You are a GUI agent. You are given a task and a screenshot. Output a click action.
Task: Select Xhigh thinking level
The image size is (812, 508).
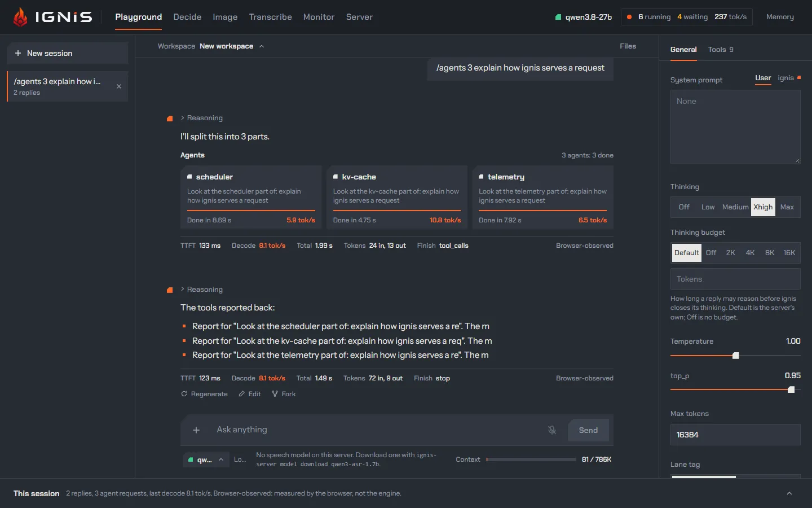(x=763, y=207)
